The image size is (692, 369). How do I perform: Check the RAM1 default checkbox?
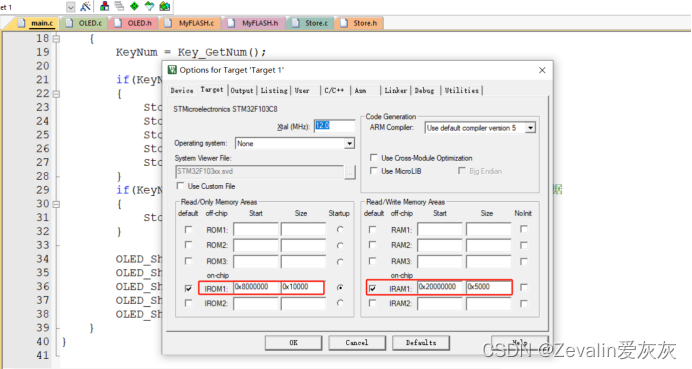(372, 230)
